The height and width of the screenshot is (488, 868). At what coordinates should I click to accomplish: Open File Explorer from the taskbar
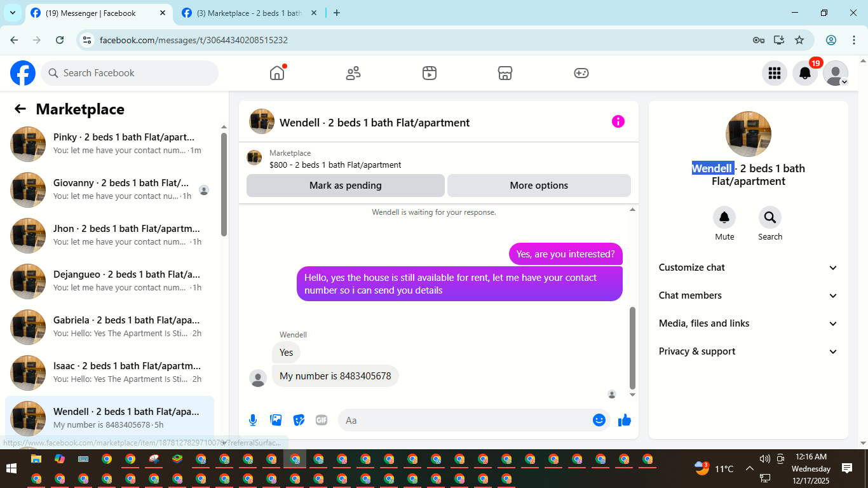[36, 459]
